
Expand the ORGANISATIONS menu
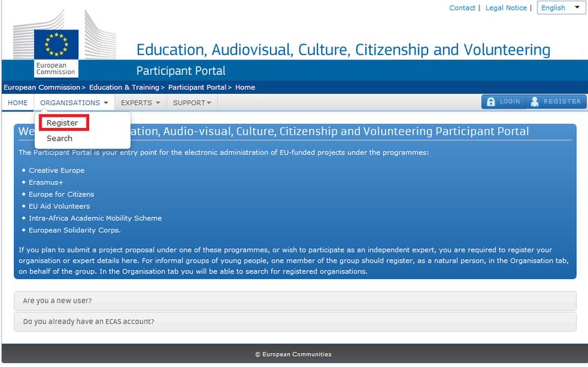point(74,102)
